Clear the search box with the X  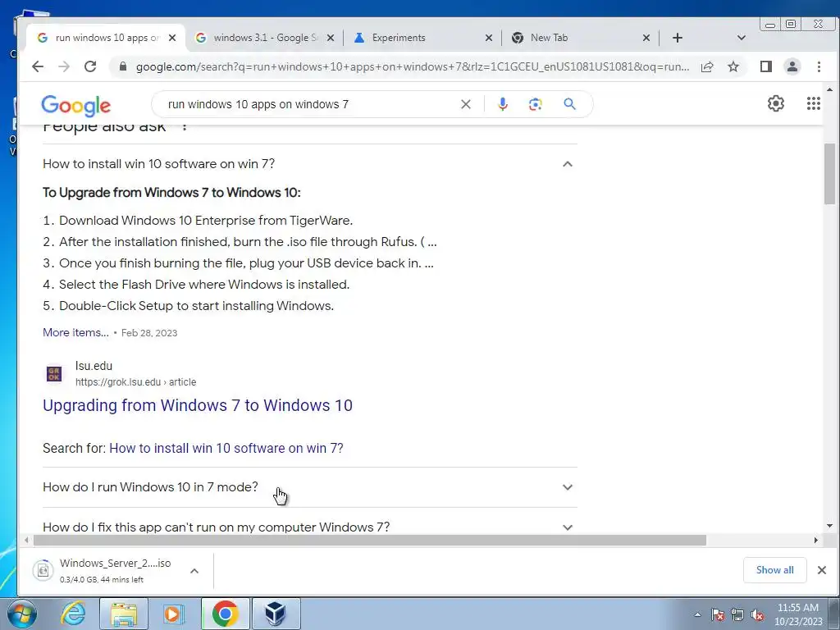tap(466, 104)
